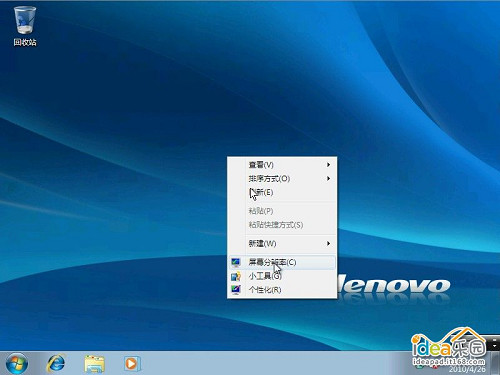Expand the arrow next to 查看(V)

pos(328,165)
